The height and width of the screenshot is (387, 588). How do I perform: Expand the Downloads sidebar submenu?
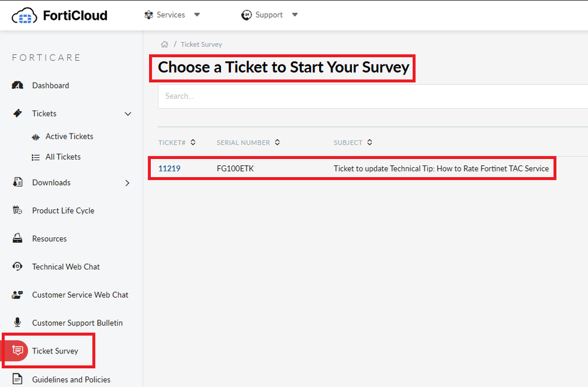[x=127, y=183]
